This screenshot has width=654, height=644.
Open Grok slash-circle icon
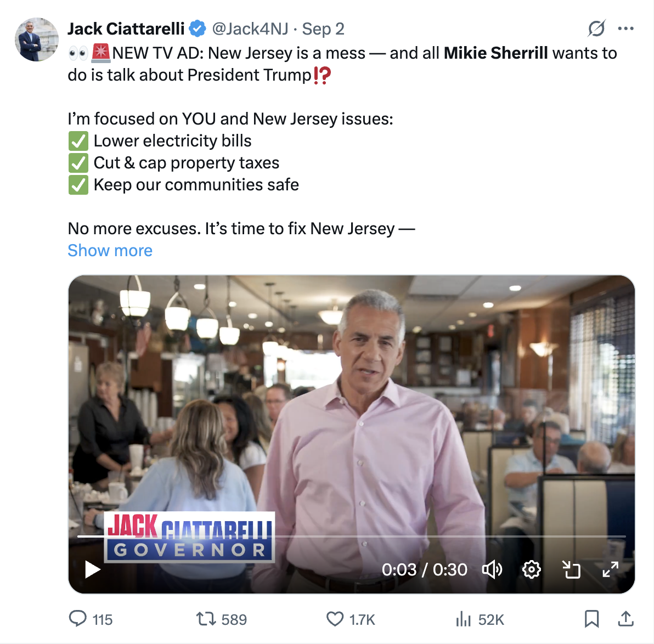pyautogui.click(x=596, y=29)
